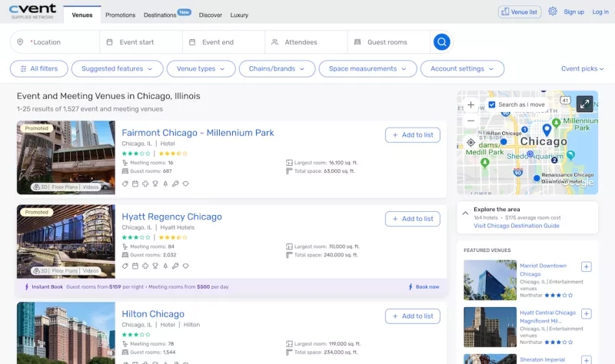The image size is (615, 364).
Task: Click the Hilton Chicago map dot marker
Action: [x=504, y=141]
